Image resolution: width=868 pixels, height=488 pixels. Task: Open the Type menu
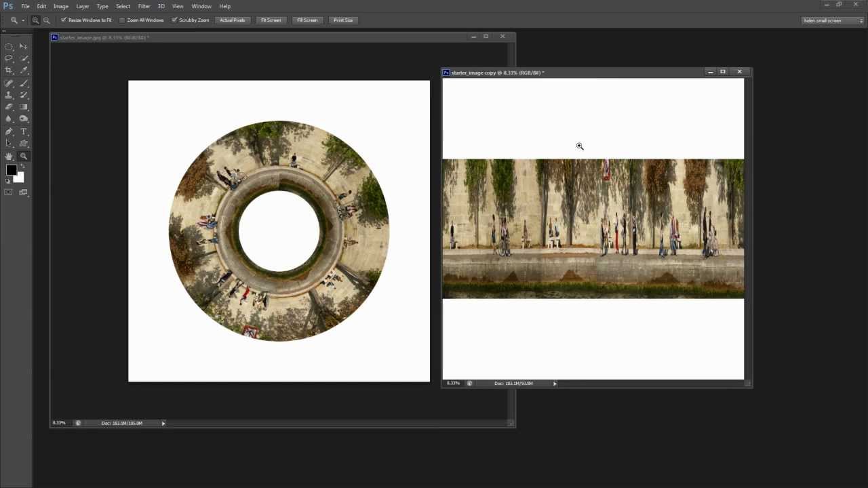click(x=102, y=6)
